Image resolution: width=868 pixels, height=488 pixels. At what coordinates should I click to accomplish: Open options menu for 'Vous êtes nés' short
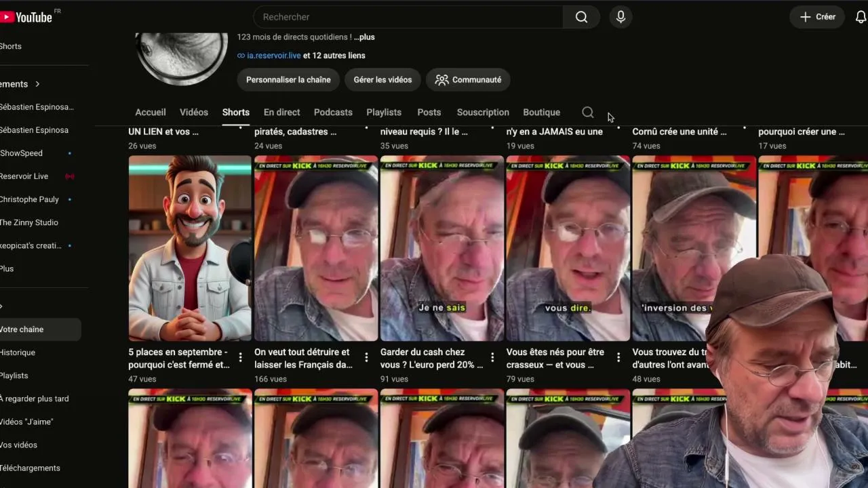click(618, 357)
